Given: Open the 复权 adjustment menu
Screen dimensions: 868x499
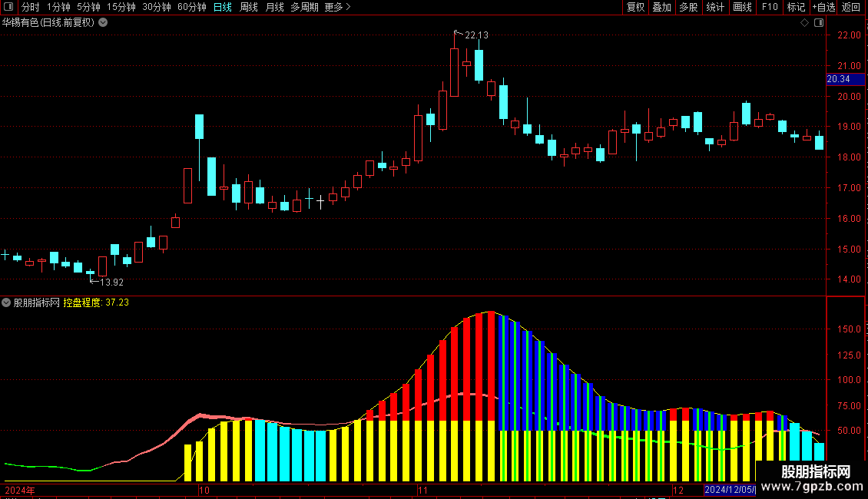Looking at the screenshot, I should point(635,7).
